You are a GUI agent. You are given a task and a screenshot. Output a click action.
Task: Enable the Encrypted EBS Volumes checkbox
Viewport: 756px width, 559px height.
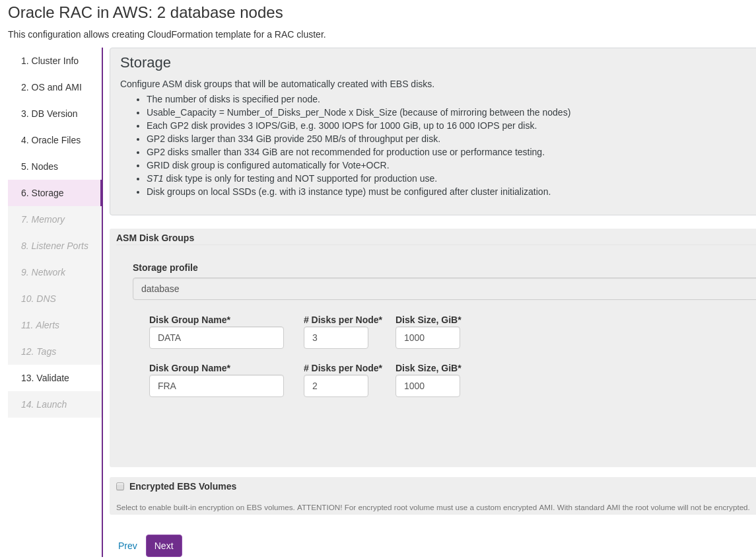click(x=120, y=486)
